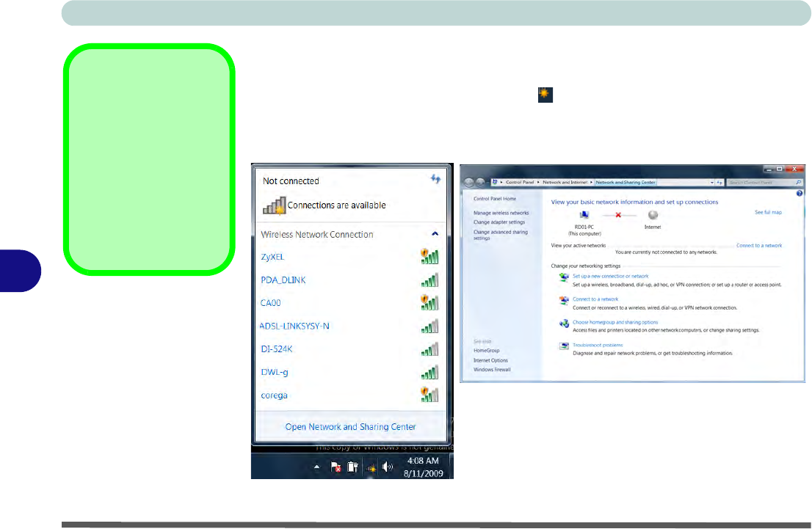
Task: Click PDA_DLINK's signal strength icon
Action: tap(429, 280)
